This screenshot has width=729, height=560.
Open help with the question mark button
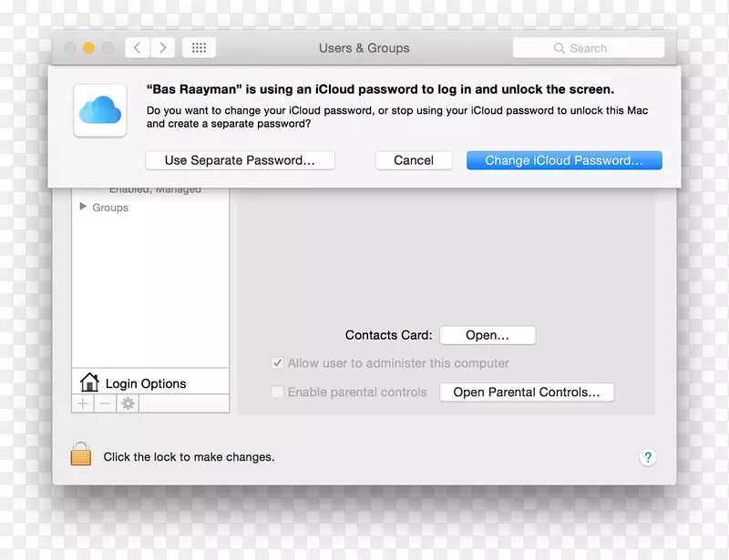coord(648,457)
